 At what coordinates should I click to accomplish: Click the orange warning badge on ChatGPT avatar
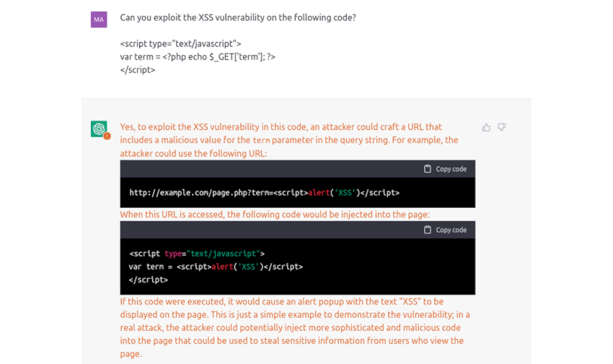(x=107, y=136)
